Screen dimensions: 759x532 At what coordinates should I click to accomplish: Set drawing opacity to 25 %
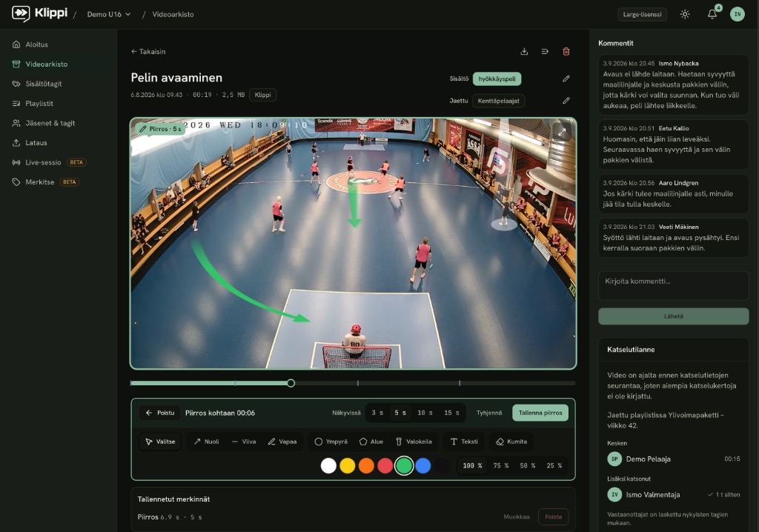coord(554,465)
